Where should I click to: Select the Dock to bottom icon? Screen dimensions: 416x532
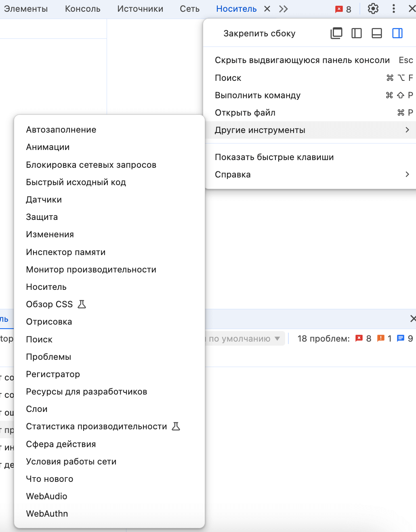(376, 33)
